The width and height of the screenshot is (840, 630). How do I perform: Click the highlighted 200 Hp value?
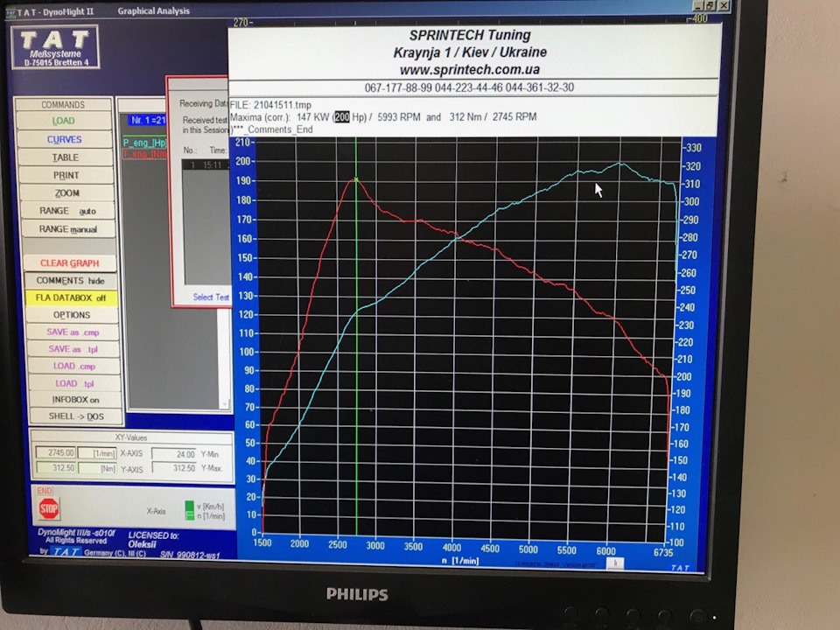[342, 116]
